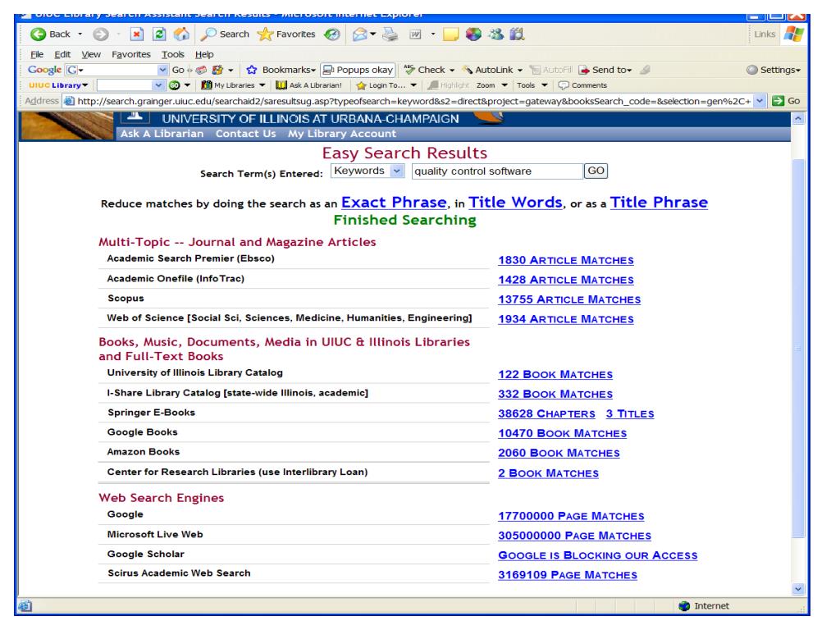Click the Google logo in toolbar
The width and height of the screenshot is (840, 630).
pyautogui.click(x=44, y=70)
